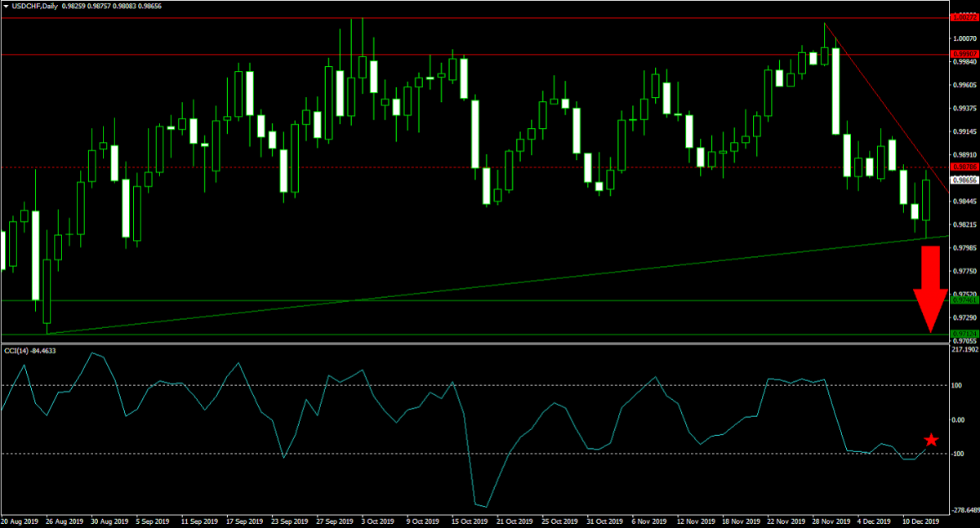
Task: Open the chart dropdown triangle beside USDCHF
Action: tap(7, 7)
